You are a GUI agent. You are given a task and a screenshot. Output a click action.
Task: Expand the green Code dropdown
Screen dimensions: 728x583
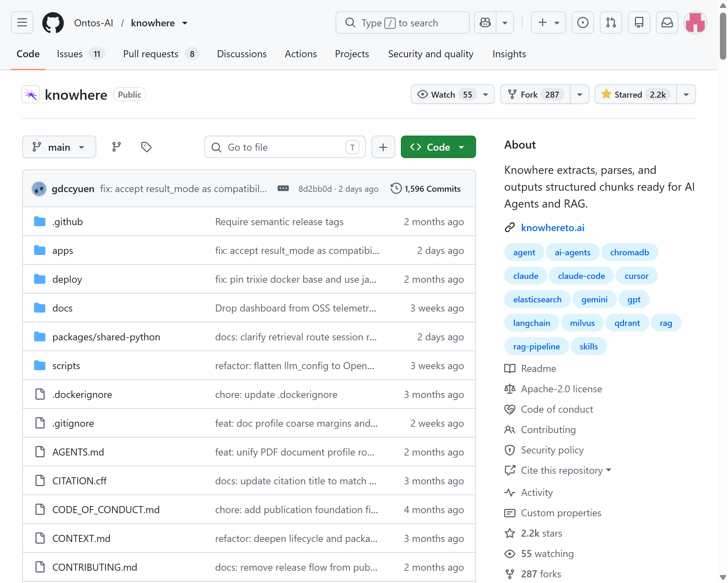click(438, 147)
